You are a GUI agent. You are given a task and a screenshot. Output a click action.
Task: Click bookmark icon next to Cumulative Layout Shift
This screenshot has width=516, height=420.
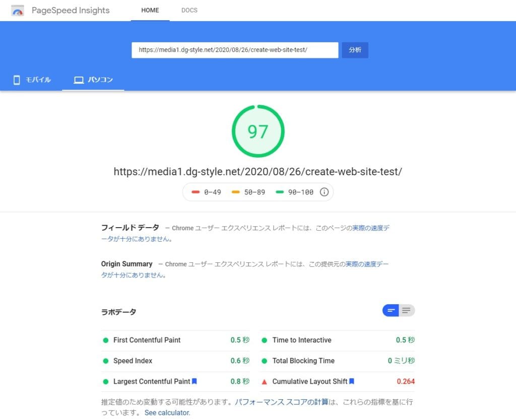click(x=352, y=381)
